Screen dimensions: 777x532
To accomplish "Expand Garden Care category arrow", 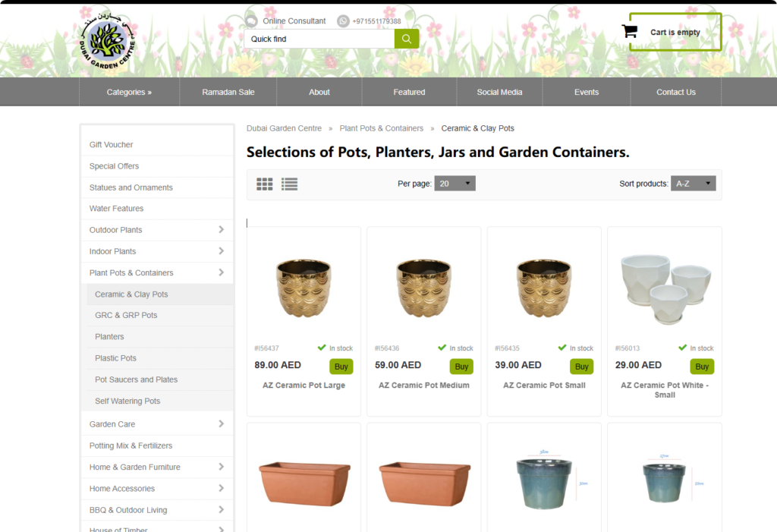I will click(x=221, y=424).
